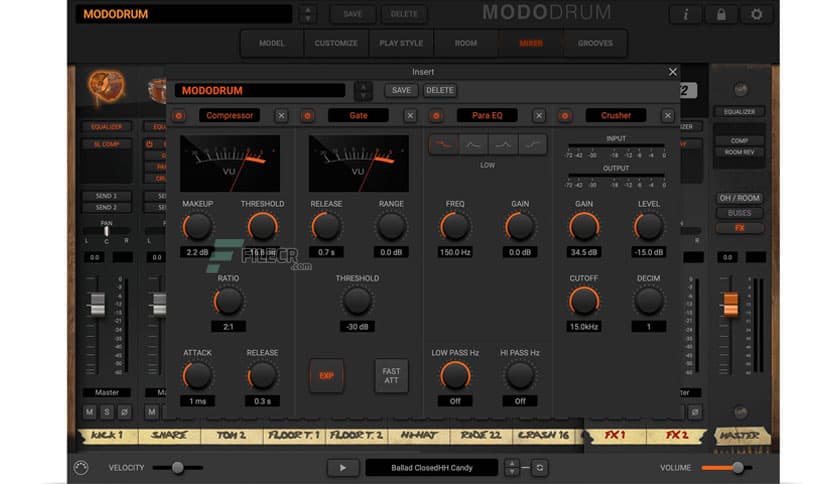Click Compressor MAKEUP knob

coord(197,227)
